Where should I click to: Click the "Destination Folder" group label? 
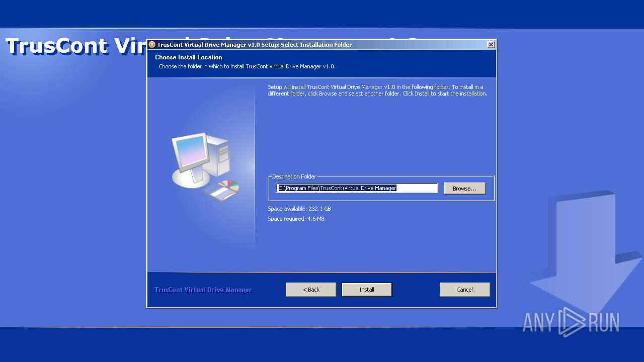click(x=294, y=176)
